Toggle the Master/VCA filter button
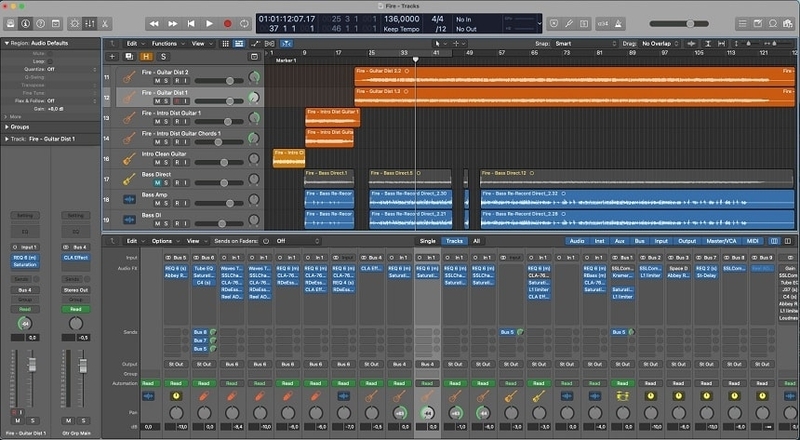The width and height of the screenshot is (800, 440). tap(721, 241)
